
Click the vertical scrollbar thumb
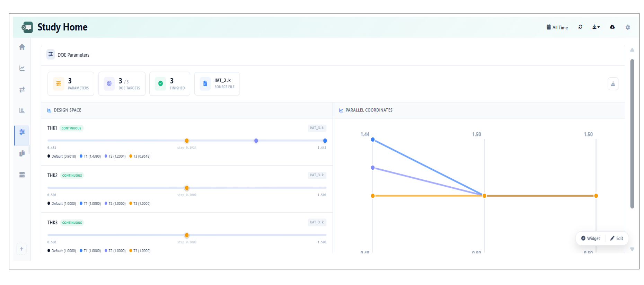[x=632, y=133]
